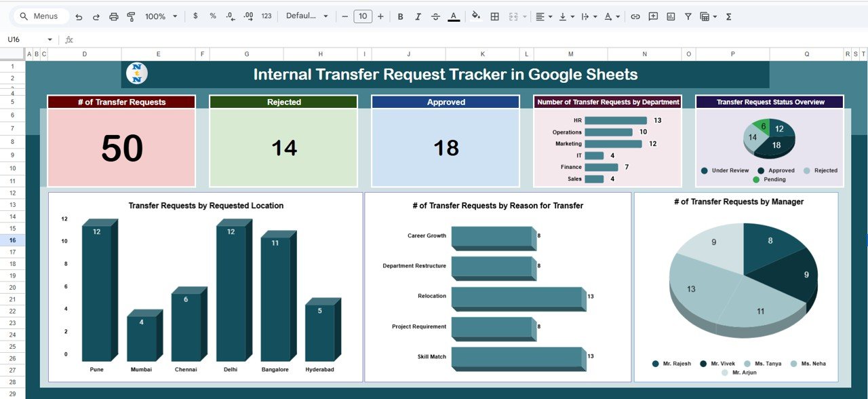Open the 100% zoom dropdown

(x=161, y=16)
